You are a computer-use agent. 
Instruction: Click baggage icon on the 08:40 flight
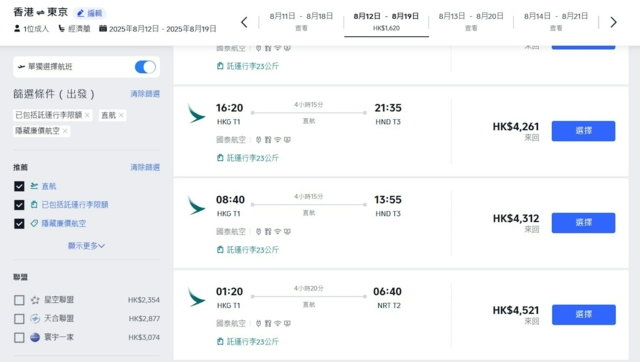coord(220,249)
